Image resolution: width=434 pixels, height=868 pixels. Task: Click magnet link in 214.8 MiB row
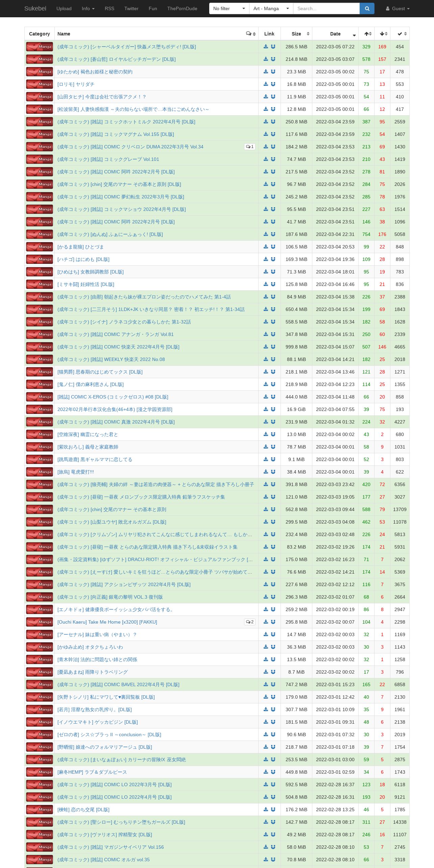pos(273,59)
